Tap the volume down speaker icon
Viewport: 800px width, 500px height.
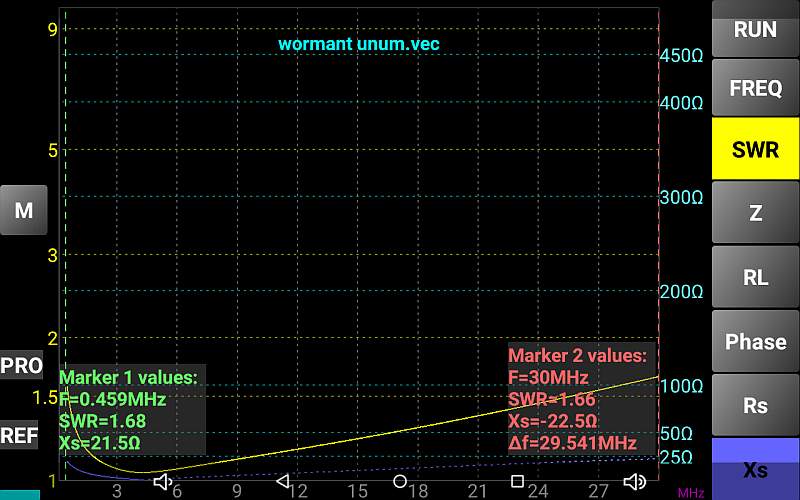163,482
